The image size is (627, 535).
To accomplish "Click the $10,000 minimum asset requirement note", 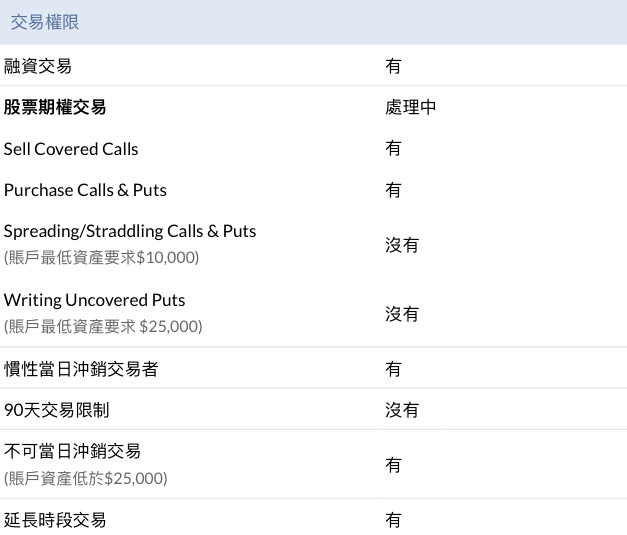I will (102, 258).
